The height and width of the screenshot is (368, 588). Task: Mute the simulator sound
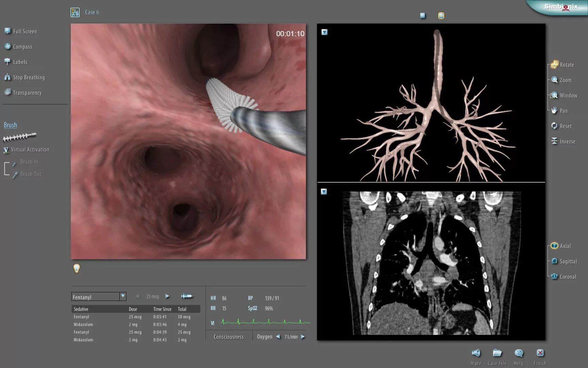tap(476, 353)
